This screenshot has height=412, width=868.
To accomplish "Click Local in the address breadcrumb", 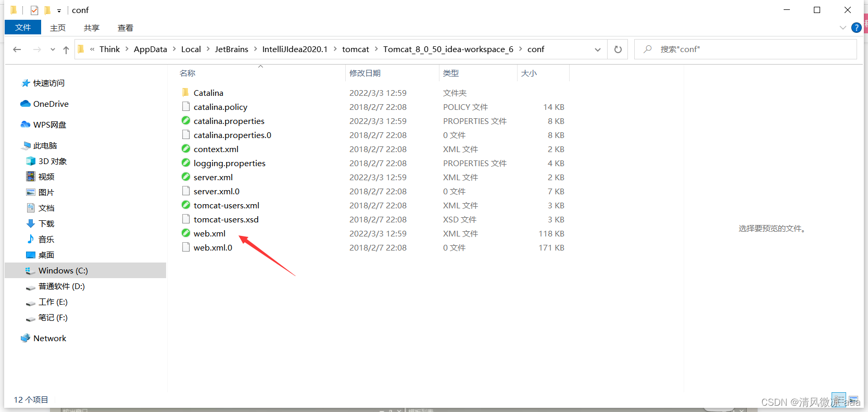I will pyautogui.click(x=191, y=49).
